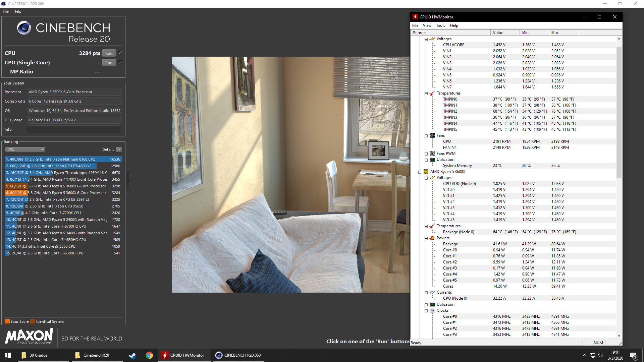Viewport: 644px width, 362px height.
Task: Expand the Ryzen Utilization tree node
Action: click(x=426, y=305)
